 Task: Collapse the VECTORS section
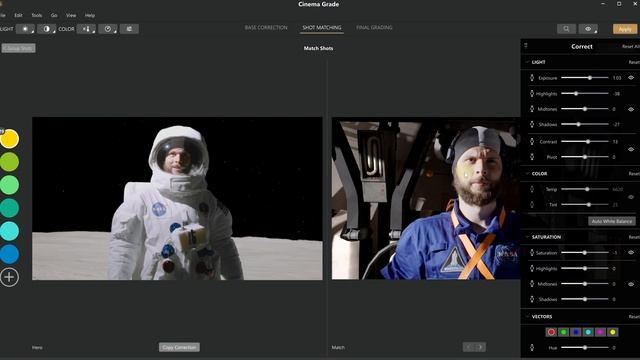tap(527, 316)
